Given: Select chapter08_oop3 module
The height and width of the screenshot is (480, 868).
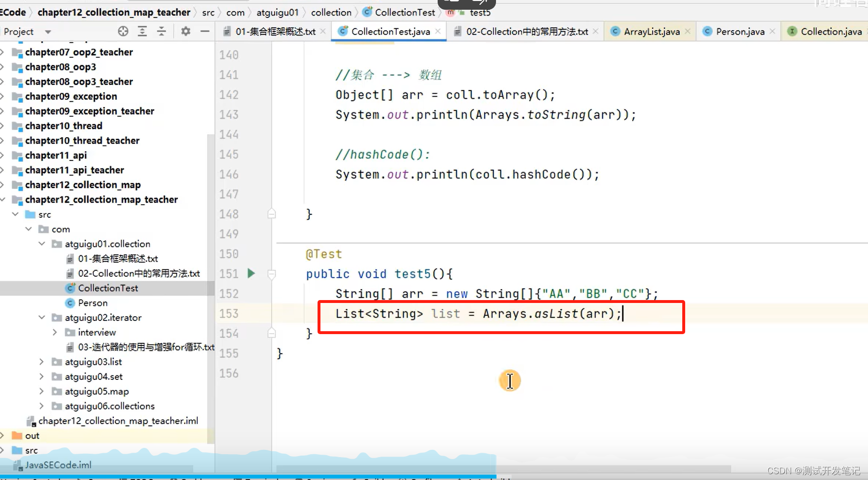Looking at the screenshot, I should tap(60, 67).
